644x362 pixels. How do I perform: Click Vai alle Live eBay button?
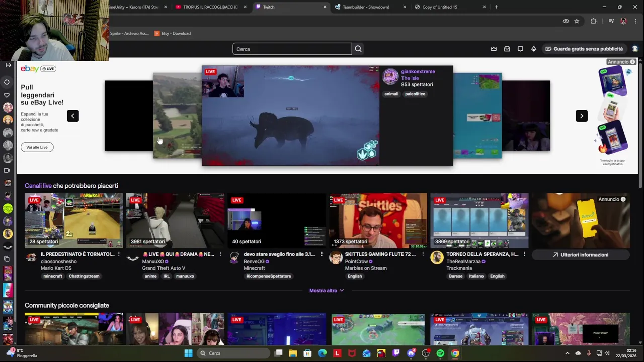[37, 147]
